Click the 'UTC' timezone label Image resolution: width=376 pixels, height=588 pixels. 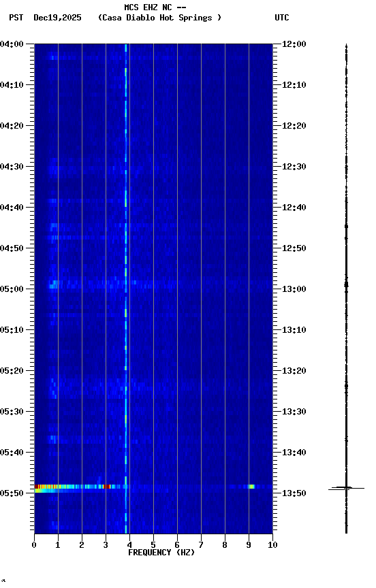pyautogui.click(x=282, y=18)
